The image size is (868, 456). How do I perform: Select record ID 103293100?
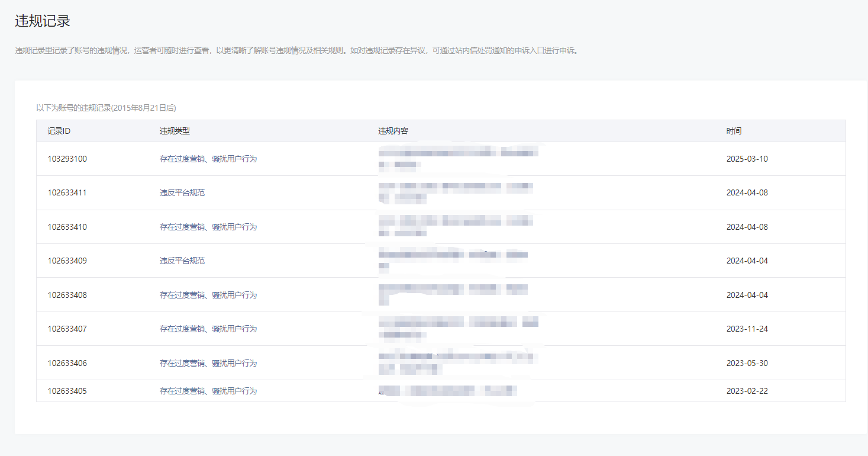click(67, 159)
